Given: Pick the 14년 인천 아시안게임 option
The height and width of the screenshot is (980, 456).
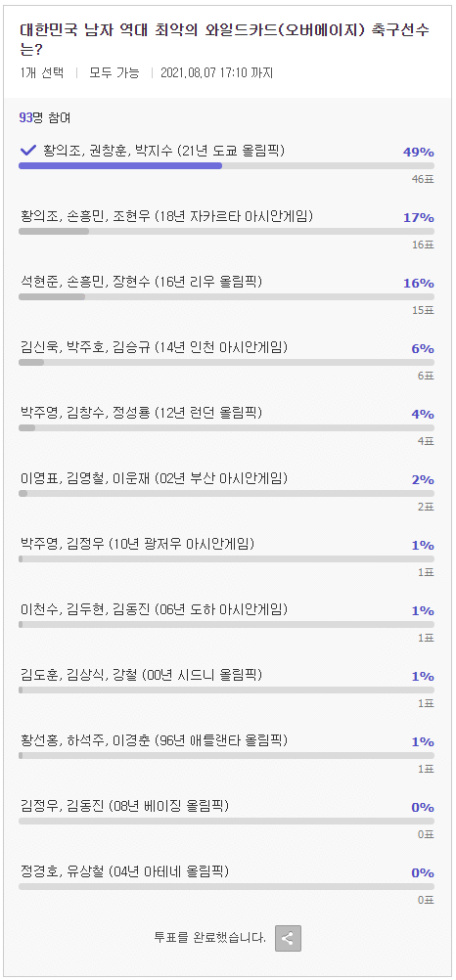Looking at the screenshot, I should click(x=226, y=359).
